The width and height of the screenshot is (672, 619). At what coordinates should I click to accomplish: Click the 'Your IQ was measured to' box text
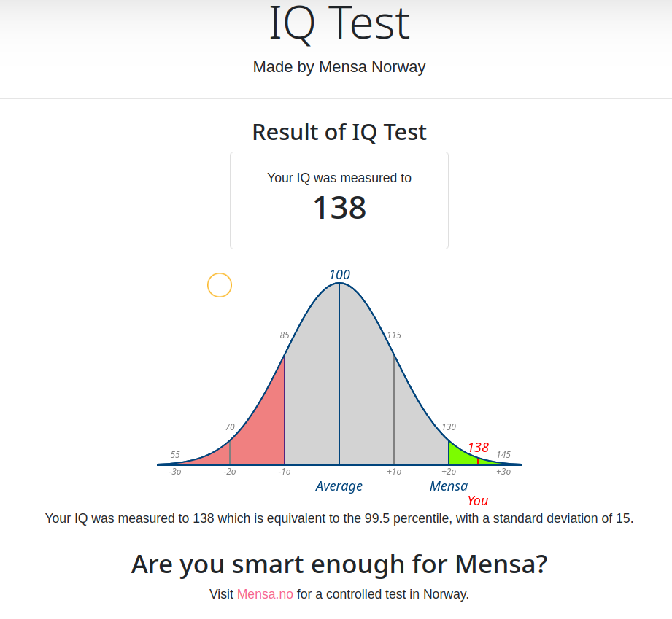(339, 178)
